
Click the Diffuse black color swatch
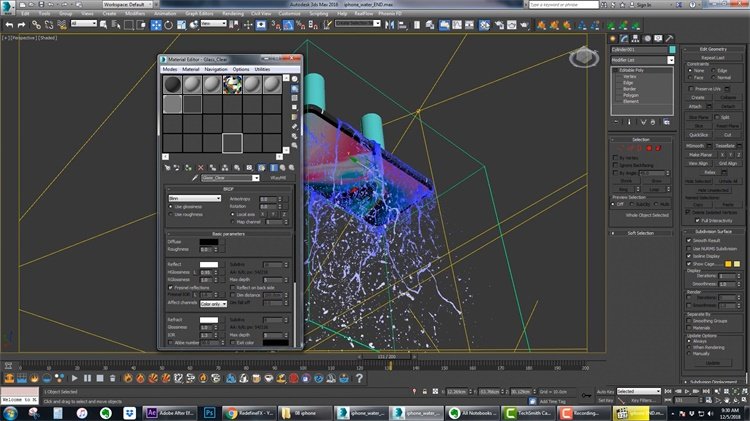209,242
